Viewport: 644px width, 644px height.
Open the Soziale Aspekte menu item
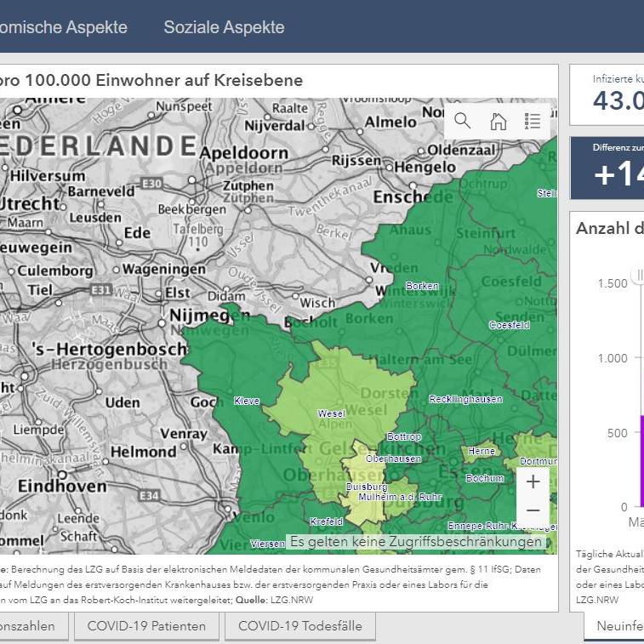point(224,27)
